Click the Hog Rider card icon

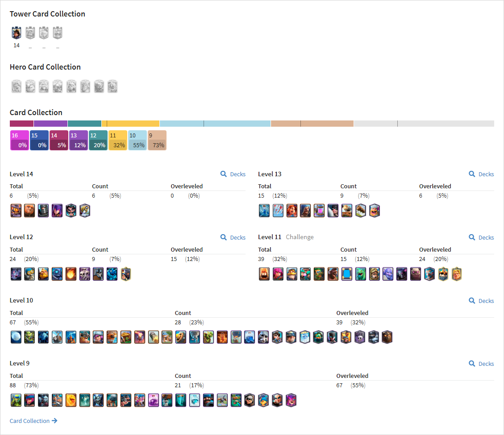tap(333, 274)
